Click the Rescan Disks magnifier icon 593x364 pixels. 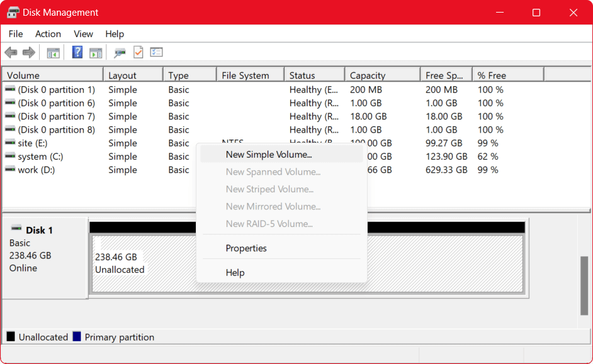(x=120, y=52)
